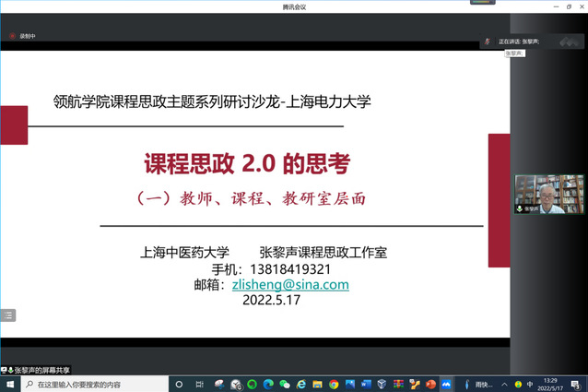This screenshot has height=392, width=588.
Task: Switch to Tencent Meeting taskbar icon
Action: 446,384
